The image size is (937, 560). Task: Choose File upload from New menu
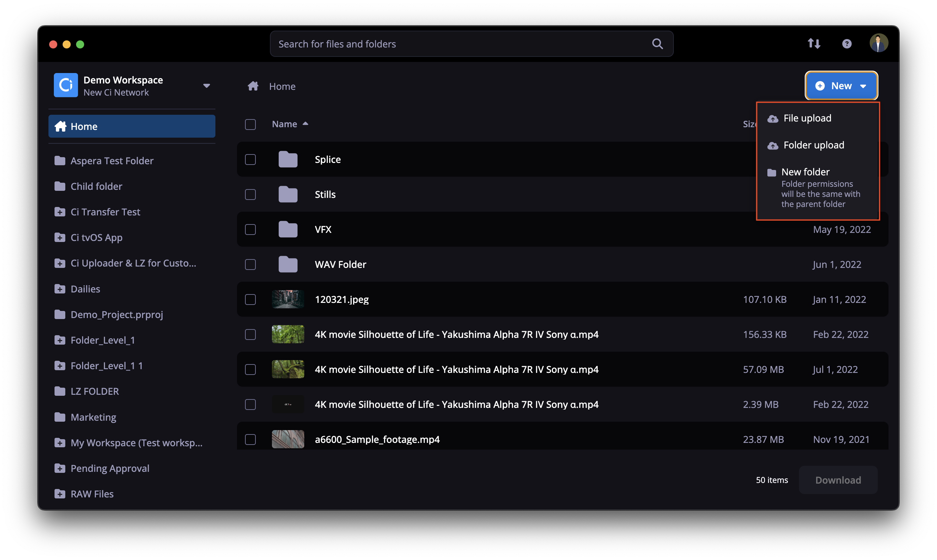tap(818, 118)
